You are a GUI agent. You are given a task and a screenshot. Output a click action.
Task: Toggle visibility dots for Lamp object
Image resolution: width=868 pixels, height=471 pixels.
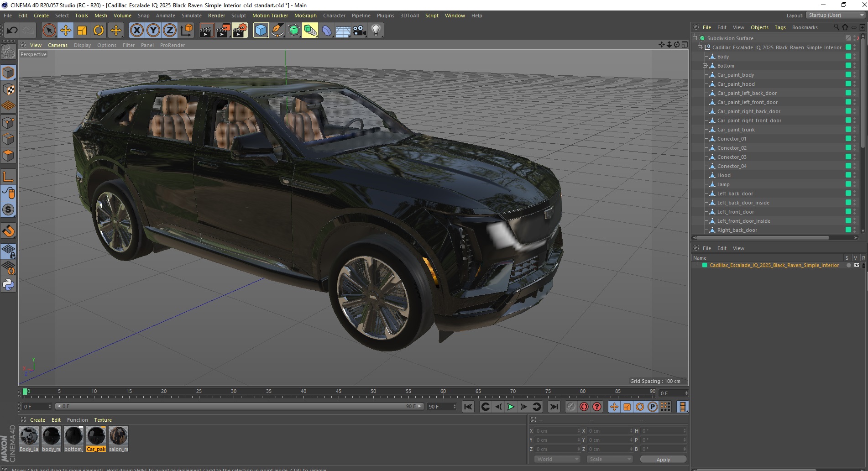click(854, 184)
